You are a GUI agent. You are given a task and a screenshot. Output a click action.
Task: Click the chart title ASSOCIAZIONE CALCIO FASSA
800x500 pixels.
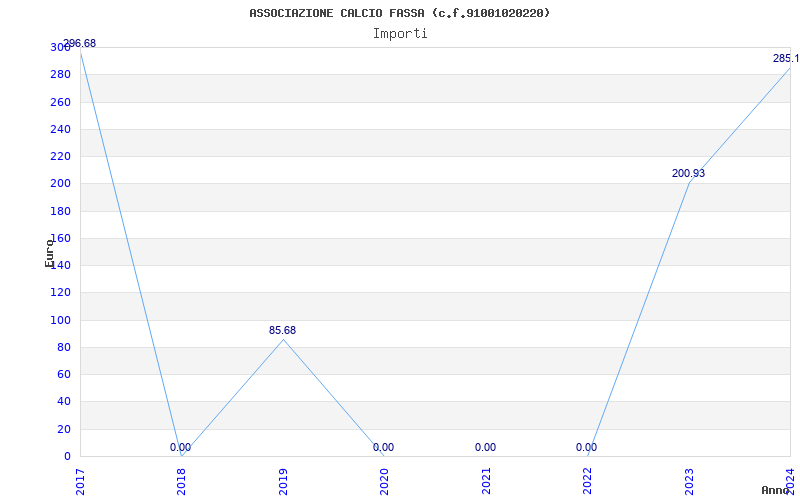coord(399,13)
